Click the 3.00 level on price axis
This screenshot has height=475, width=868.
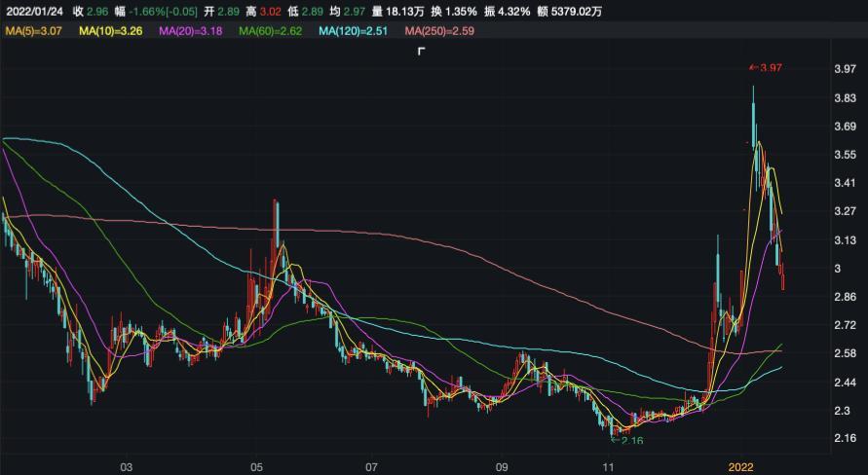pyautogui.click(x=837, y=269)
